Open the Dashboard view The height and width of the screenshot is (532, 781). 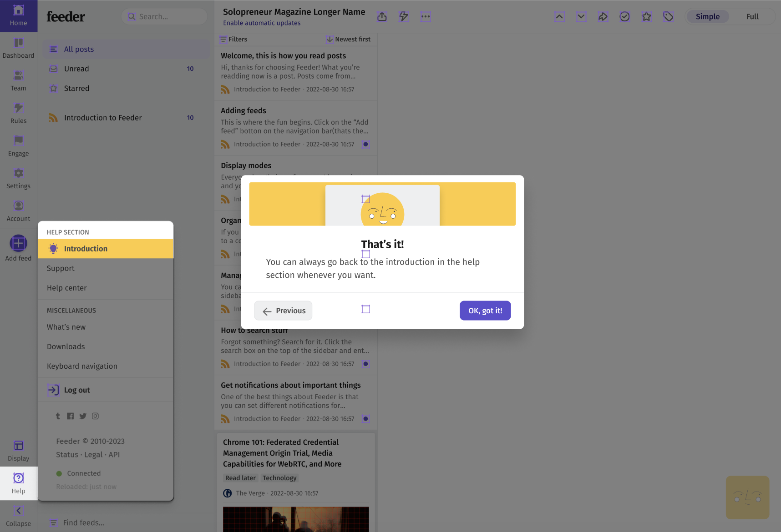(x=19, y=49)
